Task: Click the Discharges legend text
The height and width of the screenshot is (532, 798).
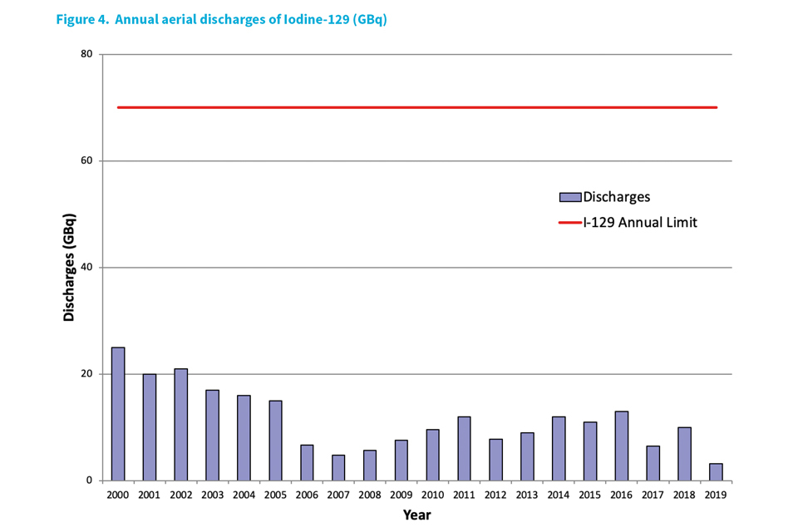Action: click(x=616, y=197)
